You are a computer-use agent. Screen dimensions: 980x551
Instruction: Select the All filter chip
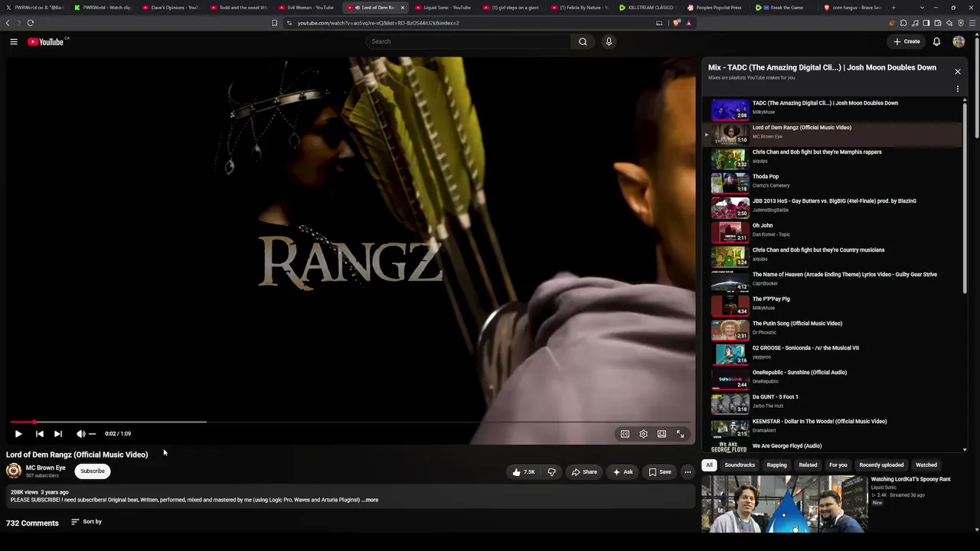pyautogui.click(x=709, y=465)
